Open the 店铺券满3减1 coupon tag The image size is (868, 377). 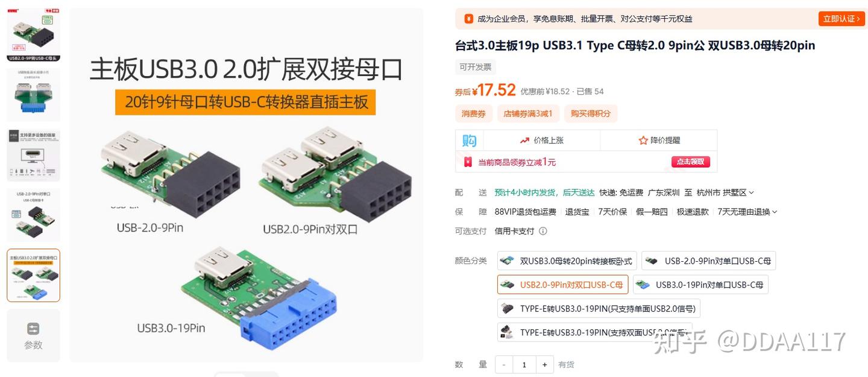pos(528,113)
